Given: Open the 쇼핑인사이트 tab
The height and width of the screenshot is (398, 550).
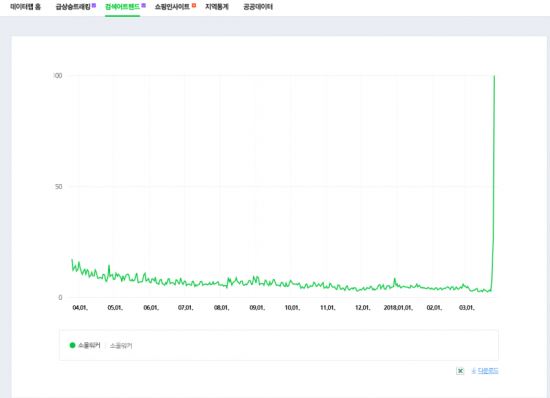Looking at the screenshot, I should (172, 7).
